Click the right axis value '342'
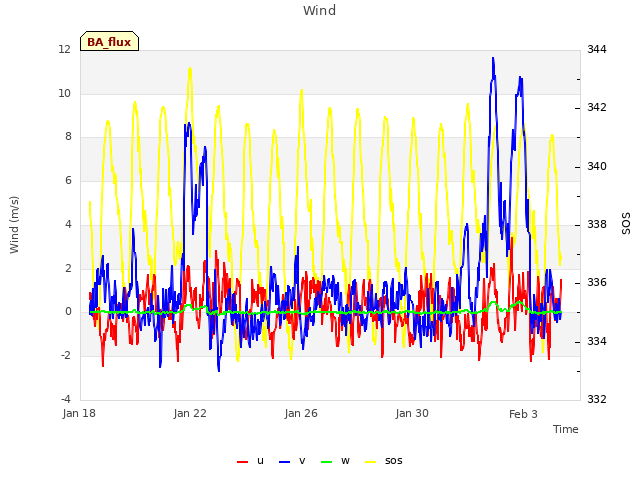 point(597,107)
